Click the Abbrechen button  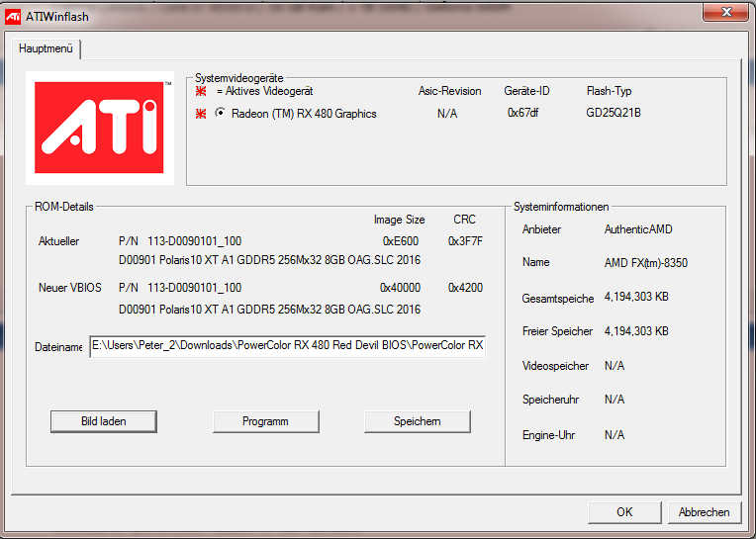705,512
